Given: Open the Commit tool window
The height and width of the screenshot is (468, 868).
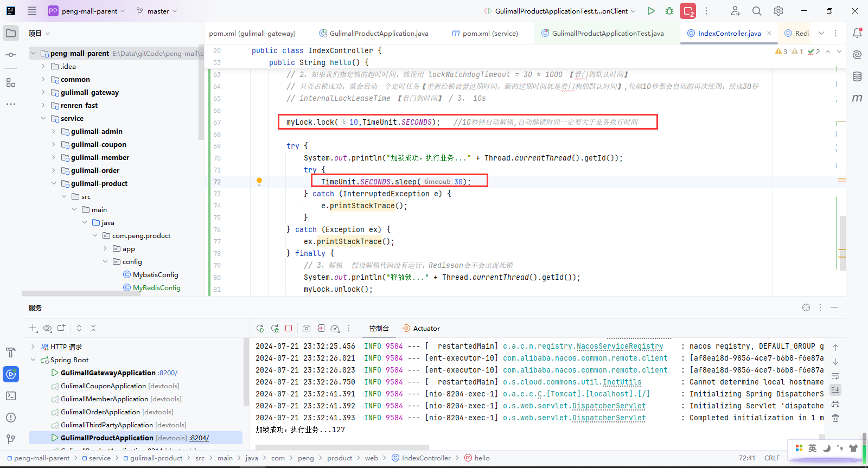Looking at the screenshot, I should pyautogui.click(x=11, y=55).
